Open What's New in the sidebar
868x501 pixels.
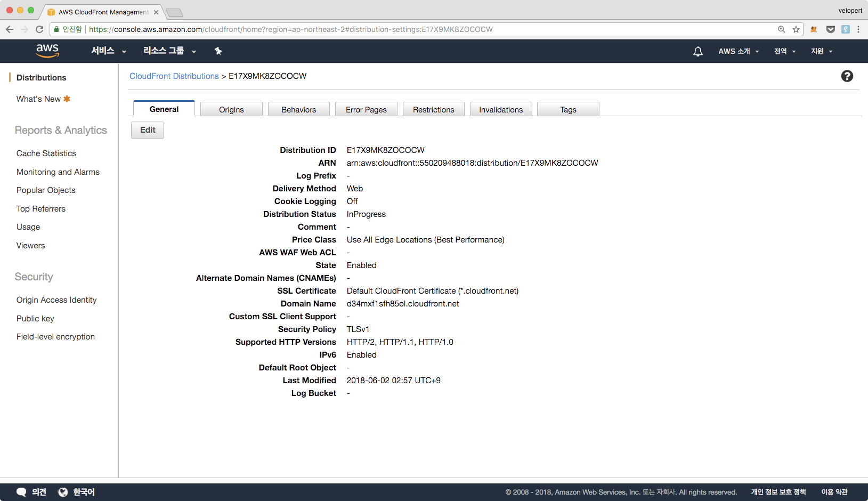click(x=38, y=99)
